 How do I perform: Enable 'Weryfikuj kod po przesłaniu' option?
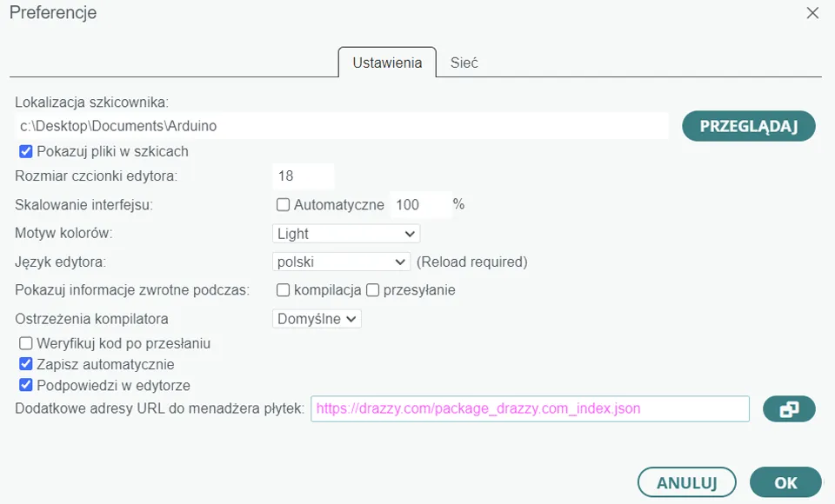point(26,343)
